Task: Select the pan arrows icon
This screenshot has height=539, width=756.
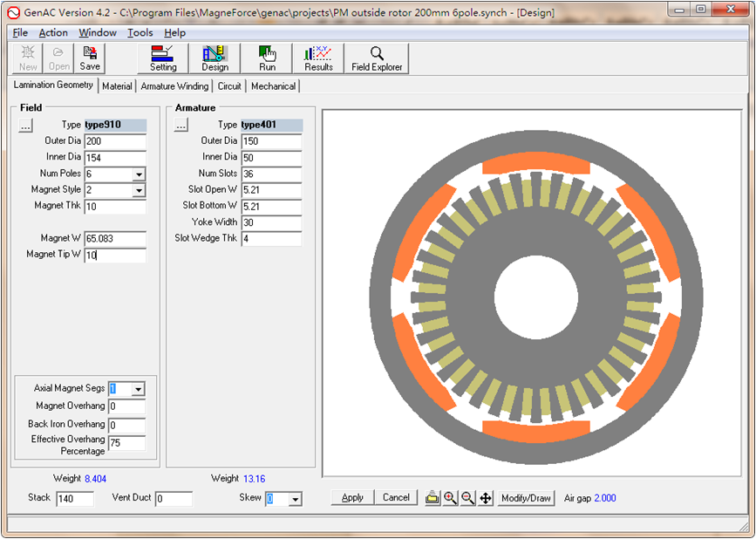Action: pos(486,498)
